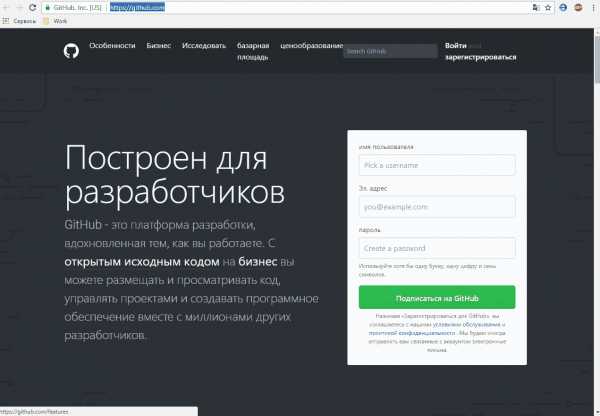Bookmark this page with the star icon
The width and height of the screenshot is (600, 416).
pyautogui.click(x=548, y=7)
